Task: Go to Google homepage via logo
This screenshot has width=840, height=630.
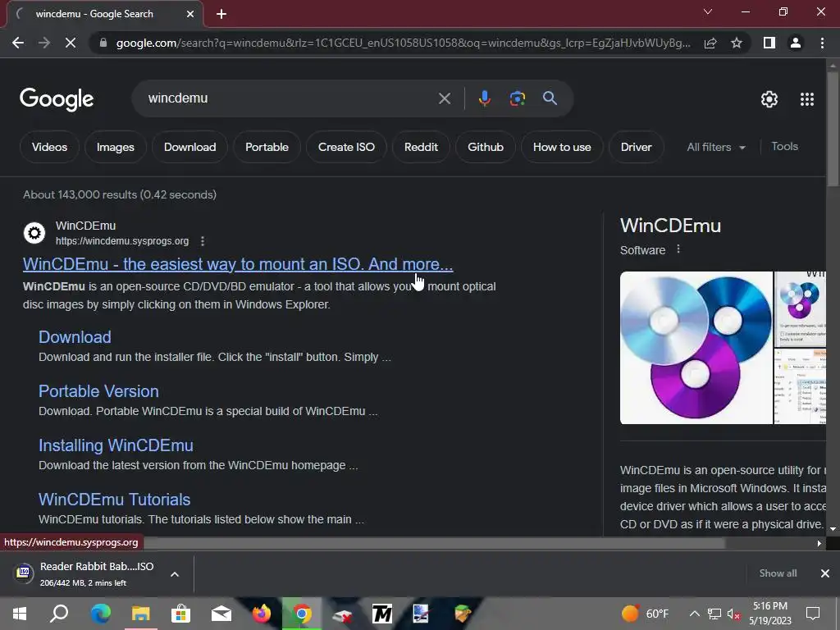Action: [x=57, y=99]
